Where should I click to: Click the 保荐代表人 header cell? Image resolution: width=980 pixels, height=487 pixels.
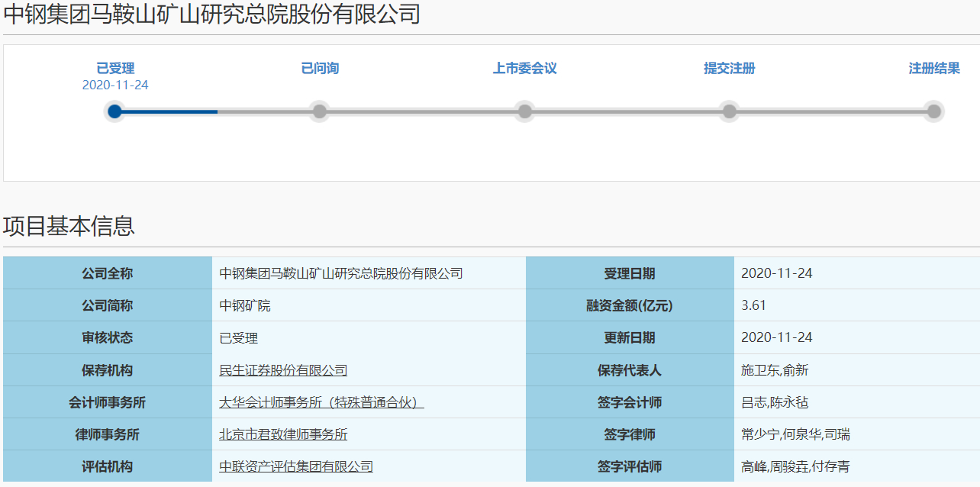coord(630,370)
